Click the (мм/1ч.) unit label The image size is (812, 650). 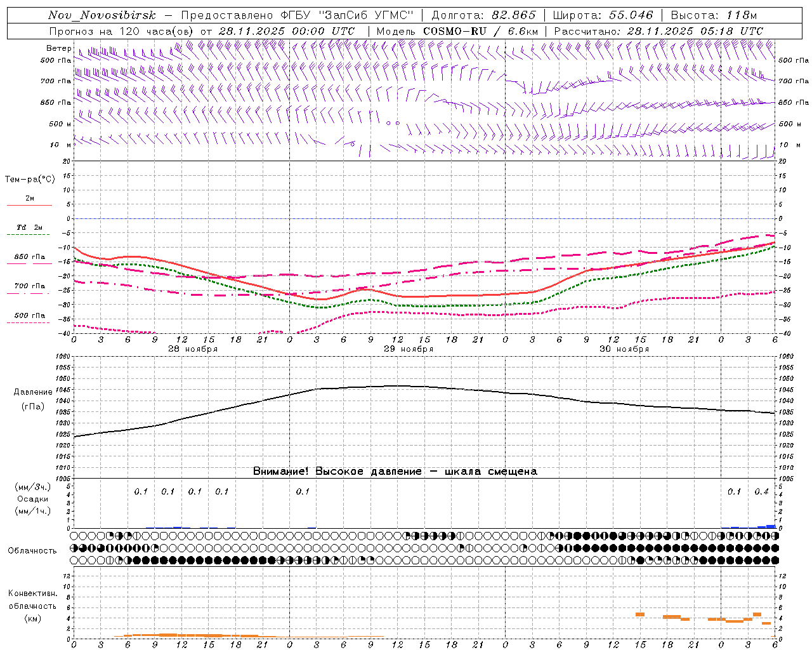(x=33, y=511)
